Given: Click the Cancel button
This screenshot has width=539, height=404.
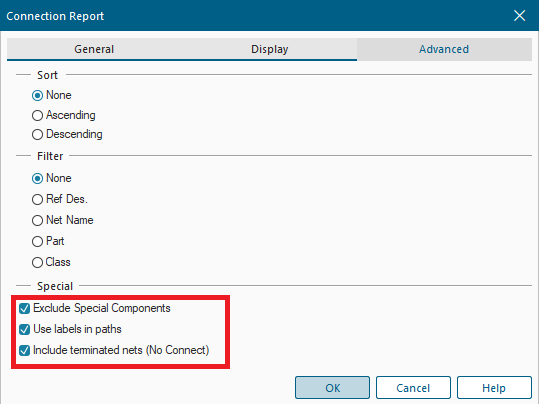Looking at the screenshot, I should (413, 388).
